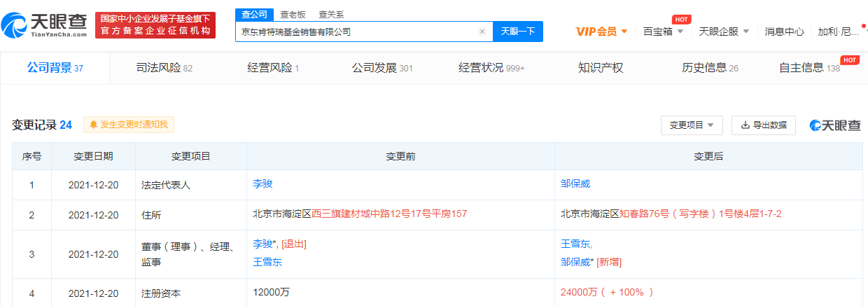Open the 邹保威 link marked 新增

pyautogui.click(x=576, y=262)
